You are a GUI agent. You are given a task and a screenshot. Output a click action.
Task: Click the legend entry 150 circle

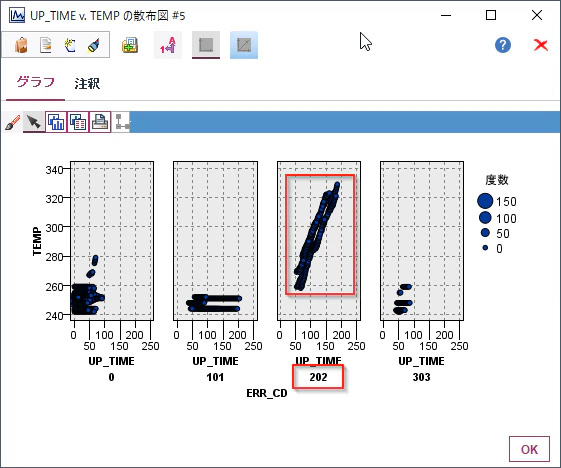click(485, 201)
